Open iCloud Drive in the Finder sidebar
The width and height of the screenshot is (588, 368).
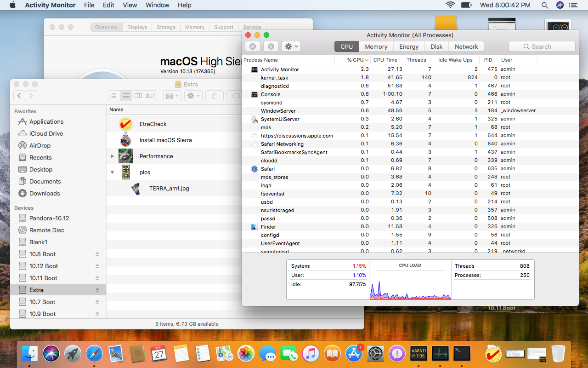(x=46, y=133)
